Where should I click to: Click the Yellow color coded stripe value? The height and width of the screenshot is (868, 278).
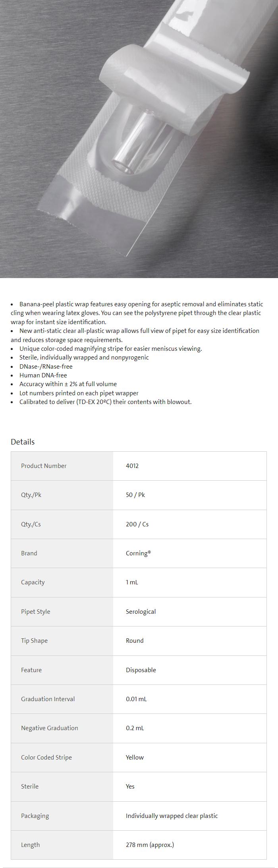(135, 757)
